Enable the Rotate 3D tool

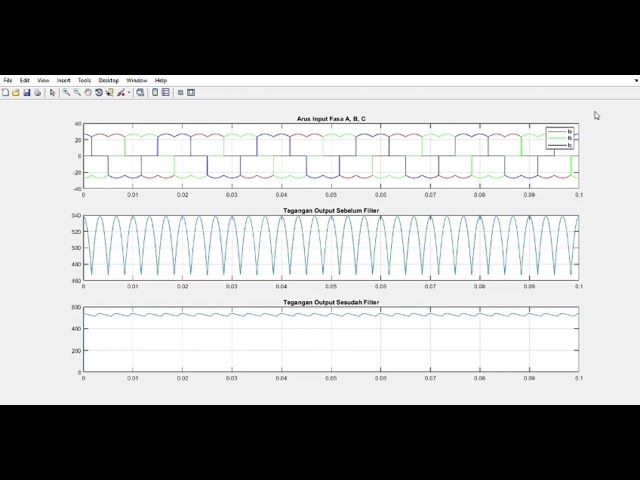coord(99,92)
